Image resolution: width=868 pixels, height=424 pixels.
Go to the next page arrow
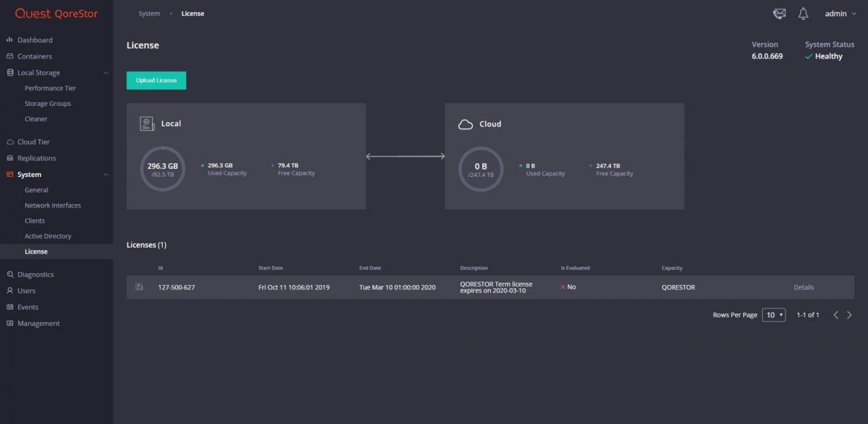point(849,315)
